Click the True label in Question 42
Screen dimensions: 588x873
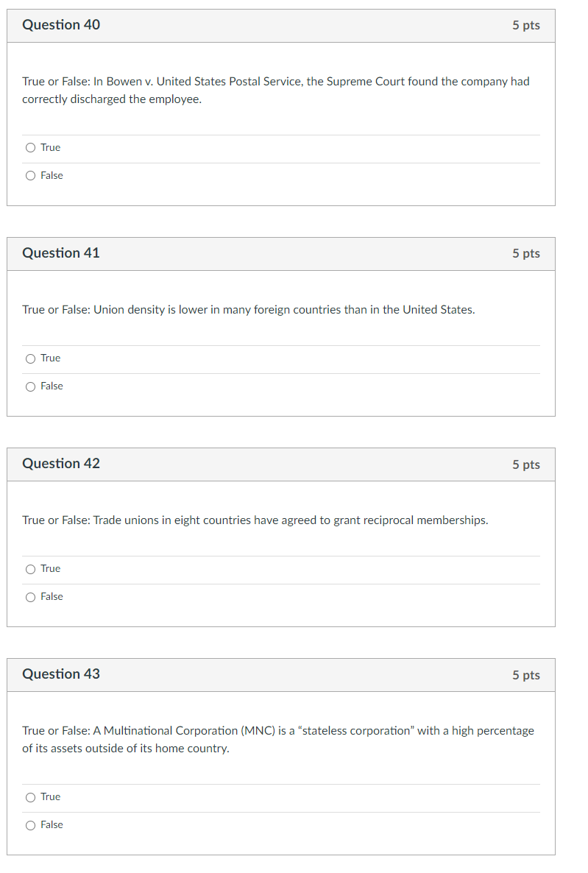tap(50, 568)
